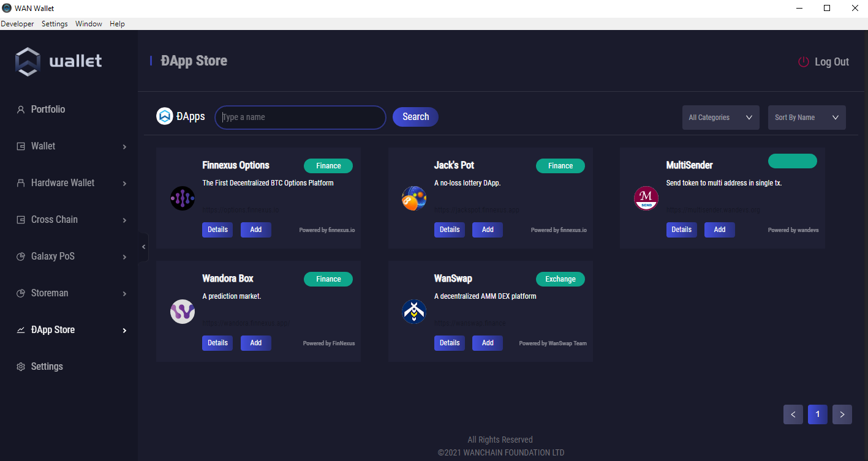Click the Finance tag on Wandora Box
Image resolution: width=868 pixels, height=461 pixels.
[328, 279]
